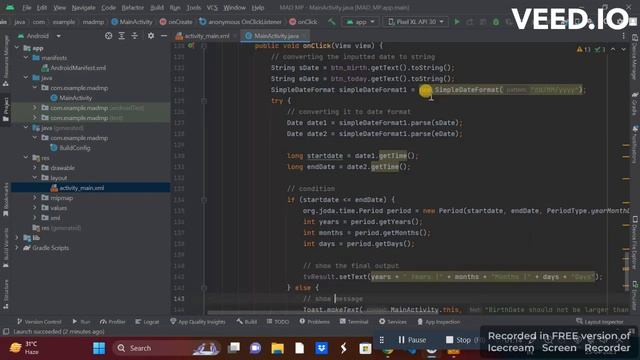Screen dimensions: 640x360
Task: Open the Build menu
Action: [157, 7]
